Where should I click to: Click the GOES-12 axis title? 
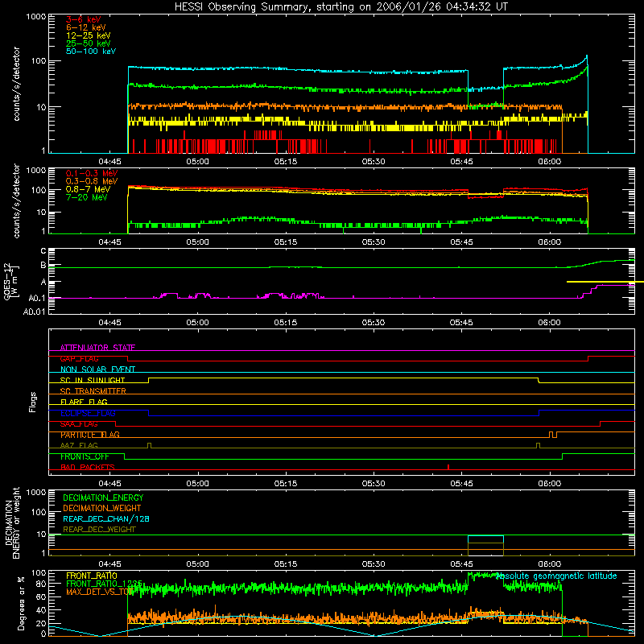coord(10,281)
